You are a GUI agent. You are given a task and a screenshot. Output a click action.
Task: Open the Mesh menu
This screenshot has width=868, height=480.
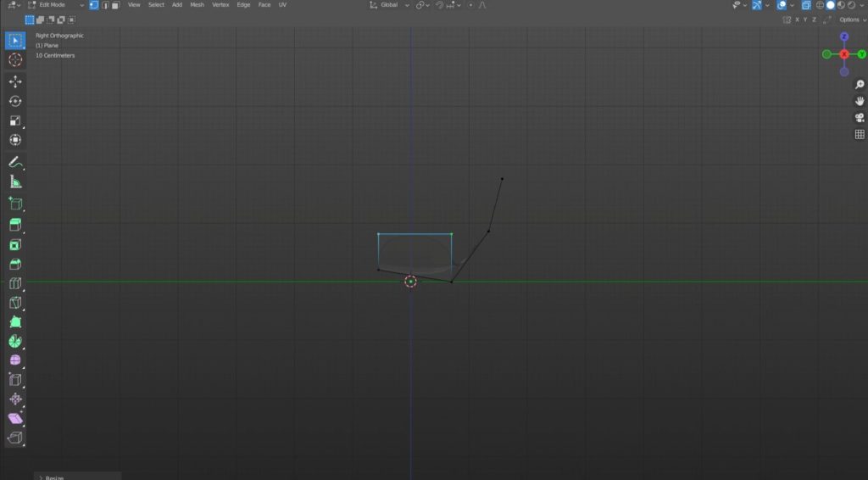(x=197, y=5)
